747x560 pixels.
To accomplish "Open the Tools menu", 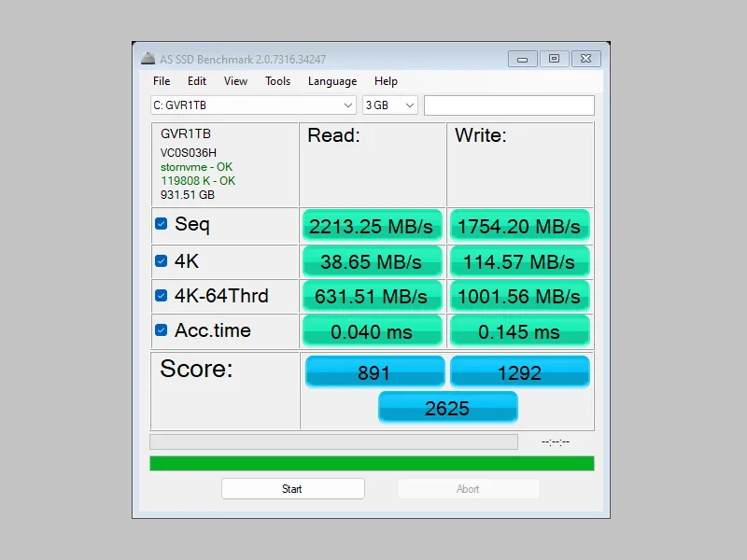I will click(x=276, y=81).
